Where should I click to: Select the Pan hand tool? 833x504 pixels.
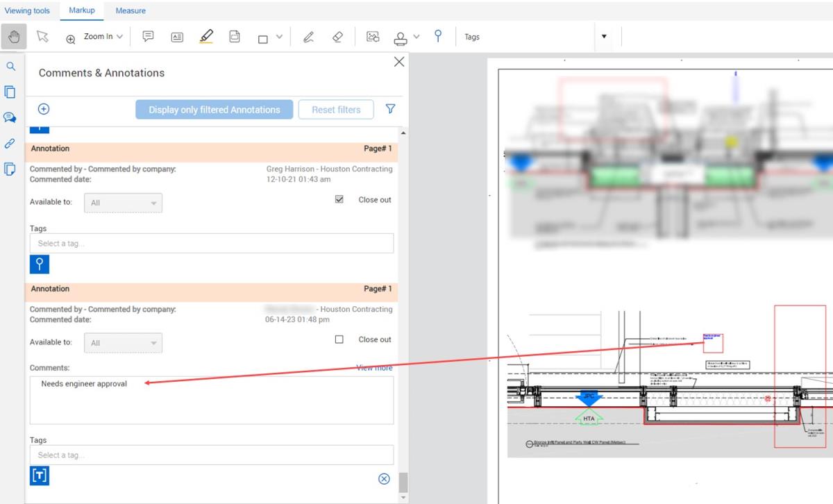14,37
